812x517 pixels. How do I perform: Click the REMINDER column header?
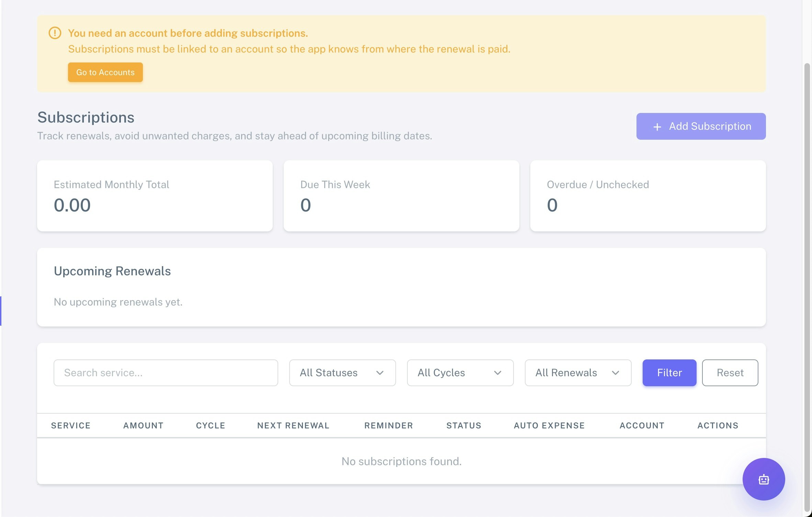pyautogui.click(x=388, y=425)
